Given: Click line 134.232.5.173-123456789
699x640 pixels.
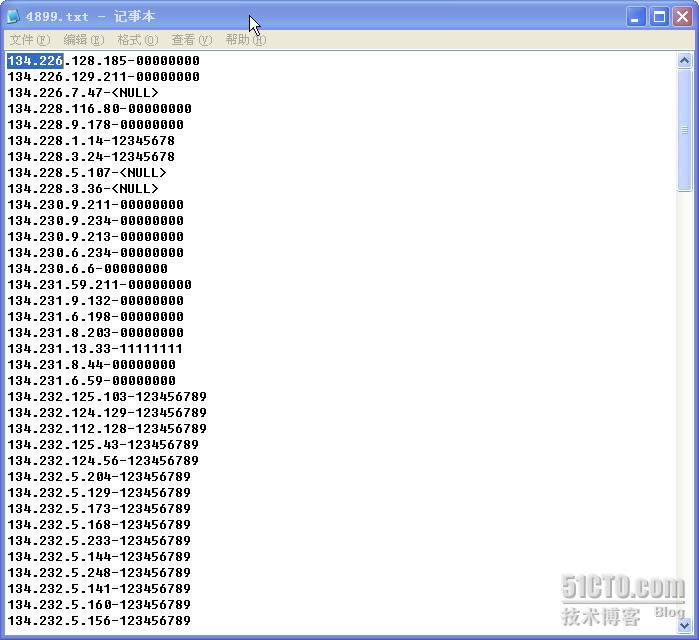Looking at the screenshot, I should pos(99,509).
